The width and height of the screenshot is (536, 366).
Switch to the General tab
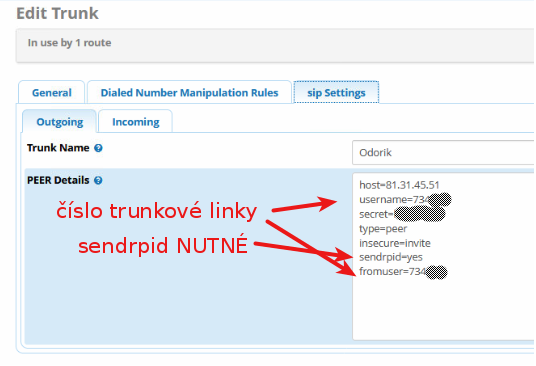(52, 93)
